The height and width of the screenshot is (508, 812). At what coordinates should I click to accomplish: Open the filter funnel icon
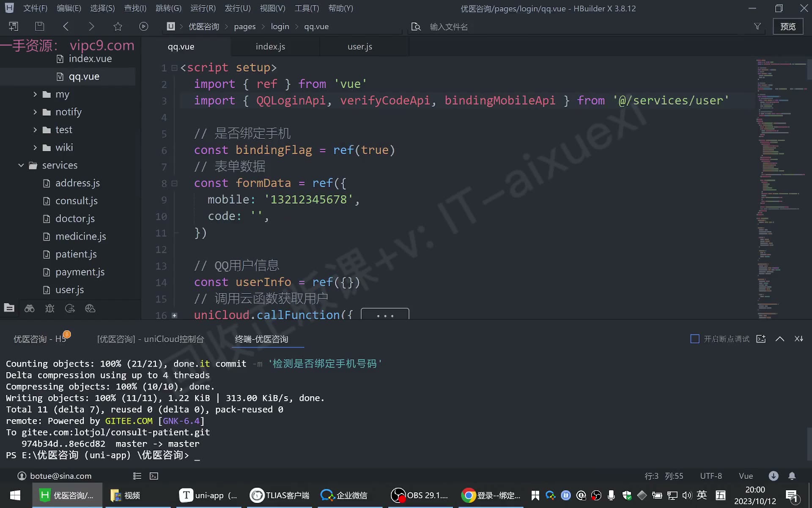(x=757, y=26)
